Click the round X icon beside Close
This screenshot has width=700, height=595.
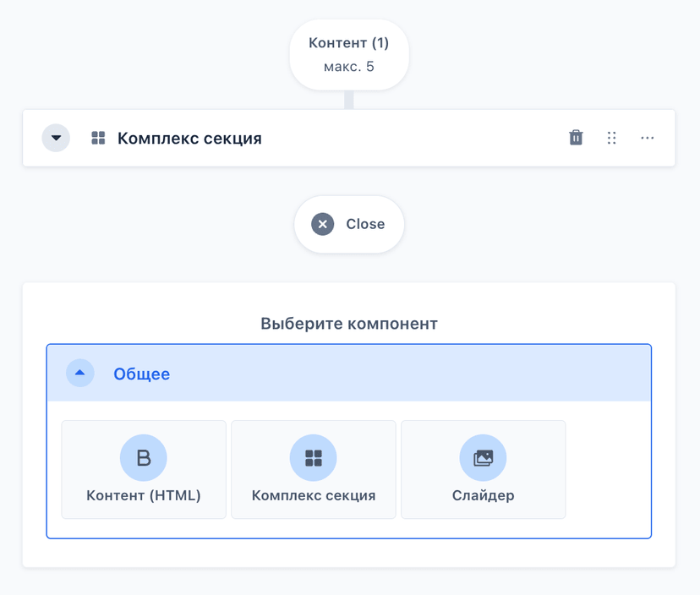(323, 224)
